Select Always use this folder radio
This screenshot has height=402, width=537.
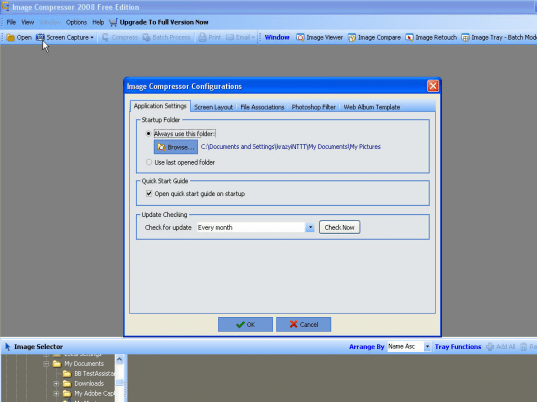point(148,134)
